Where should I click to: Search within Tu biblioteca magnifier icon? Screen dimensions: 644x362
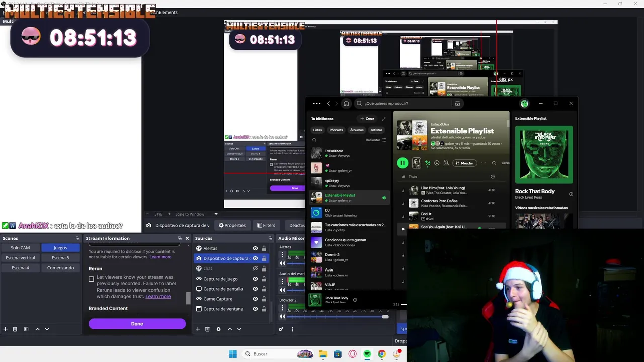(314, 140)
